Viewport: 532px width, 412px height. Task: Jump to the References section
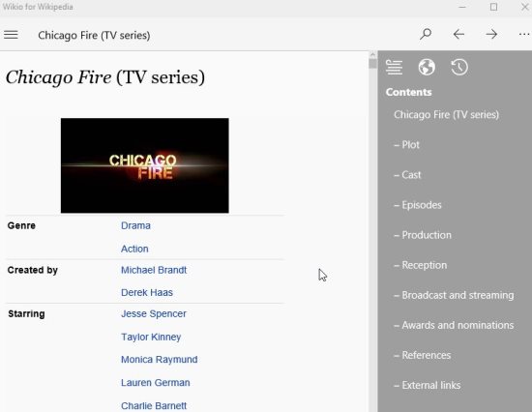422,355
